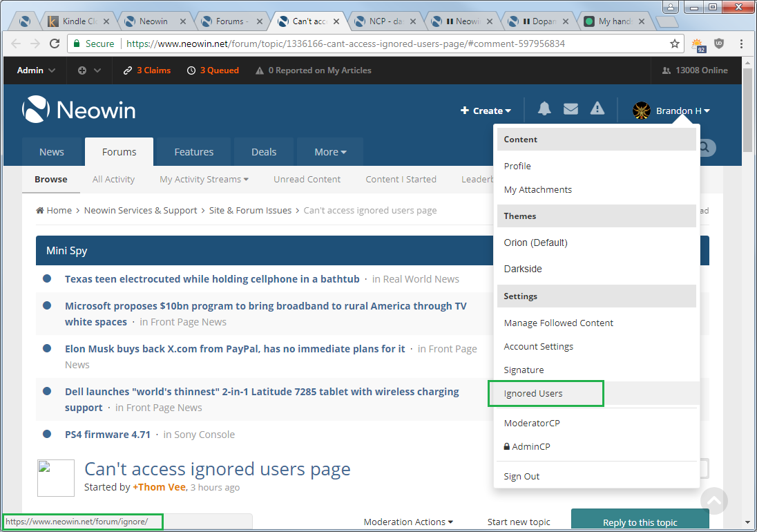Close the Kindle Cloud tab

pos(106,21)
